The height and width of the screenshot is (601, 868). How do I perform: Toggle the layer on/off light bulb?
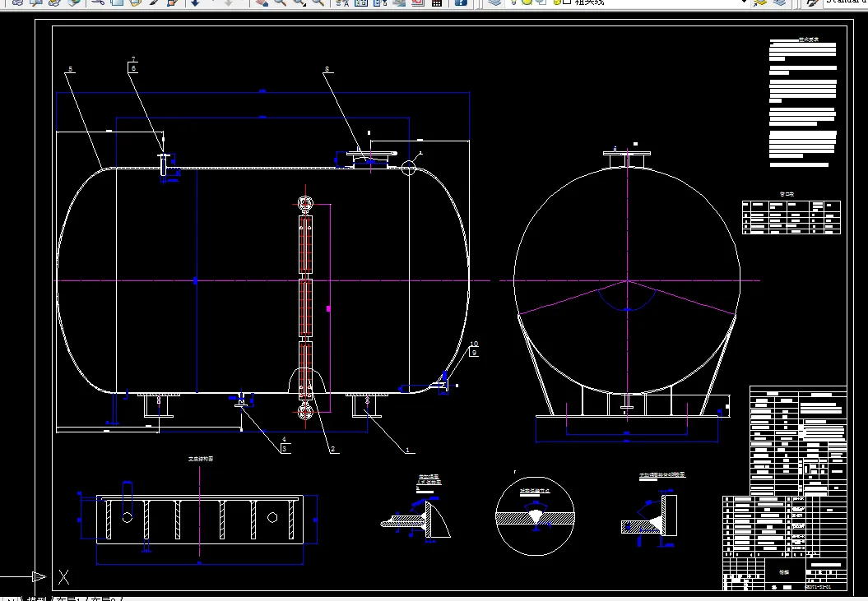[513, 2]
